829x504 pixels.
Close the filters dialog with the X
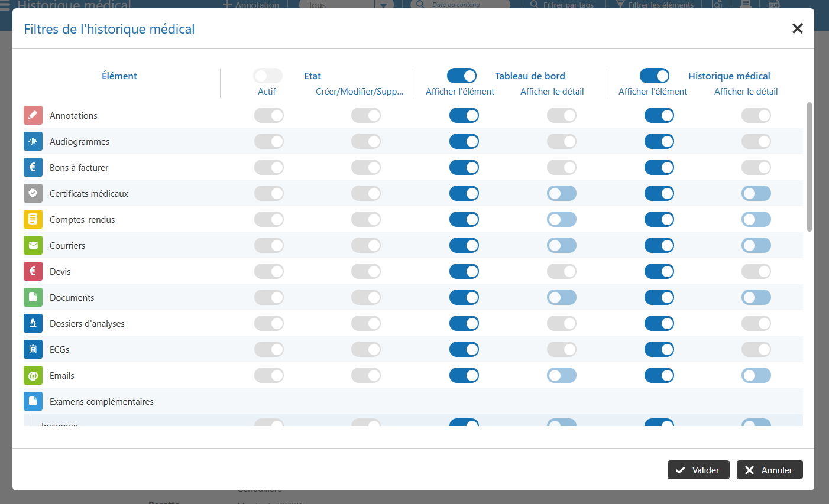point(797,28)
